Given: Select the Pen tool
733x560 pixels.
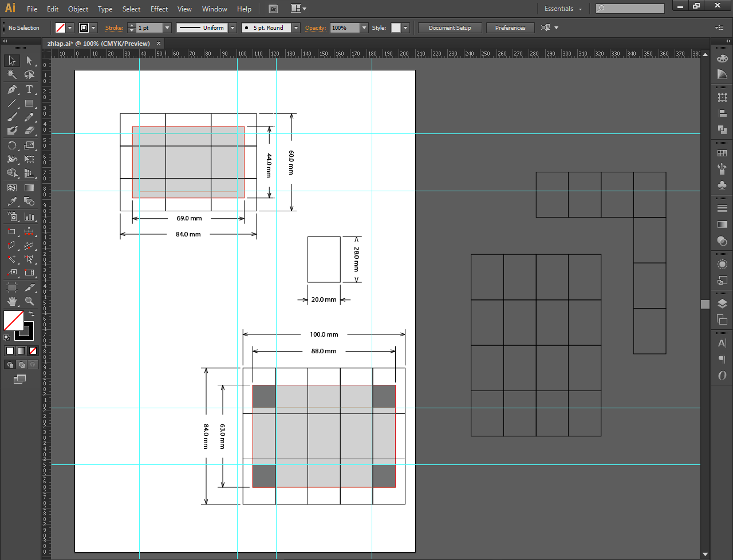Looking at the screenshot, I should click(x=11, y=89).
